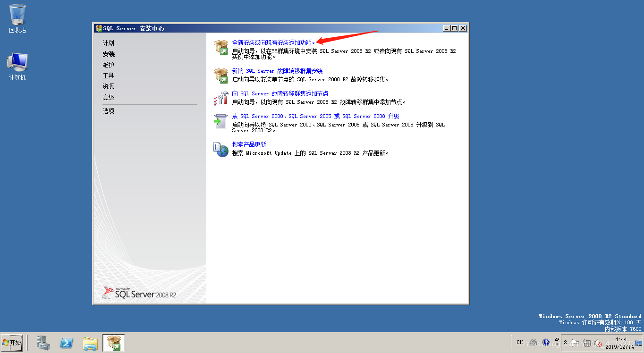Click 全新安装或向现有安装添加功能 link

pos(273,42)
